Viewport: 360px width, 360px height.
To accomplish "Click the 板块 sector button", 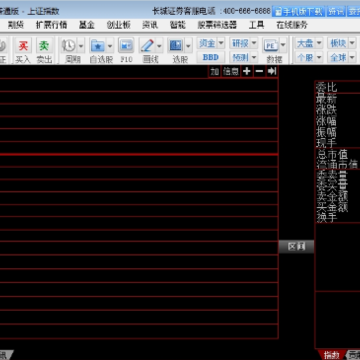I will tap(338, 43).
